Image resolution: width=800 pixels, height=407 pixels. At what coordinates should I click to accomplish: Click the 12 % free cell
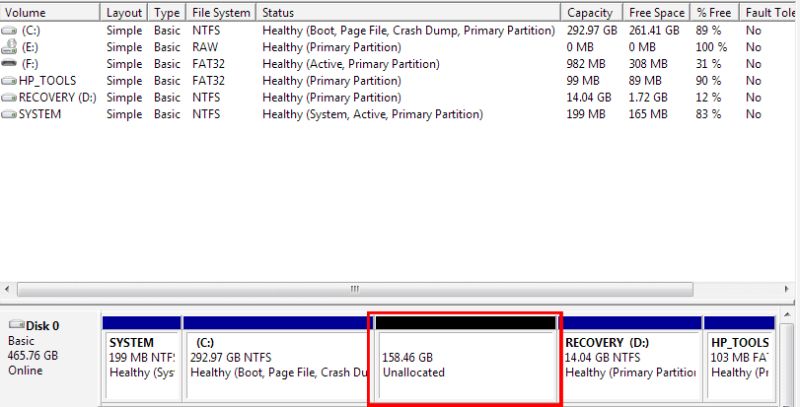point(709,97)
